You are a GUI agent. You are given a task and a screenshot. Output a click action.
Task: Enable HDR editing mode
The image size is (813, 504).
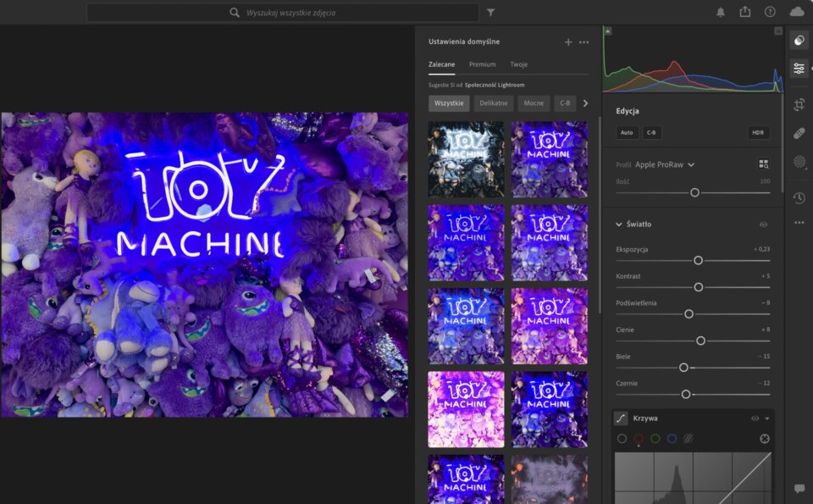click(x=758, y=132)
